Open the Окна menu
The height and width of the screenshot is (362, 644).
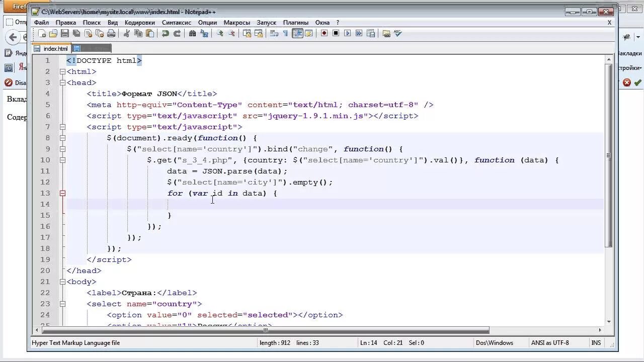323,23
